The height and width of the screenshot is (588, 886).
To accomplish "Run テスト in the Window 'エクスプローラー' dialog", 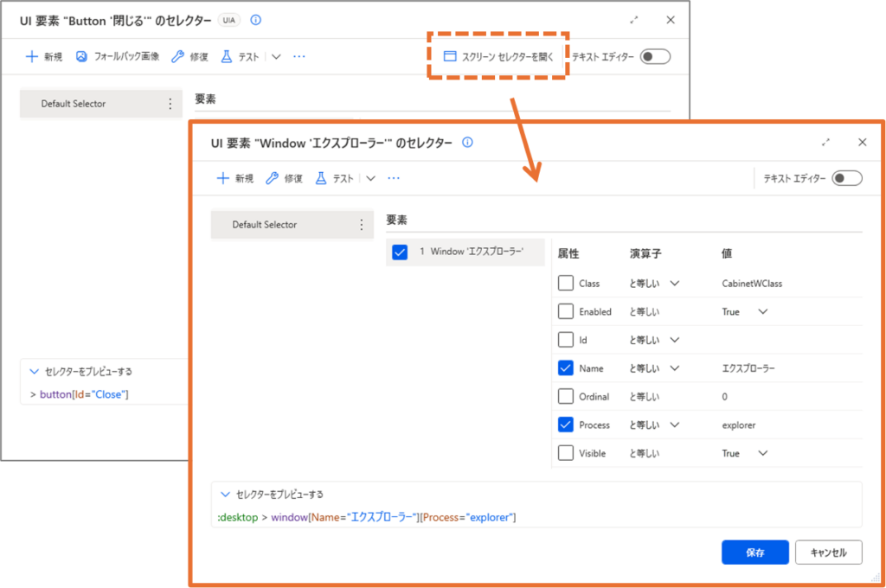I will point(334,178).
